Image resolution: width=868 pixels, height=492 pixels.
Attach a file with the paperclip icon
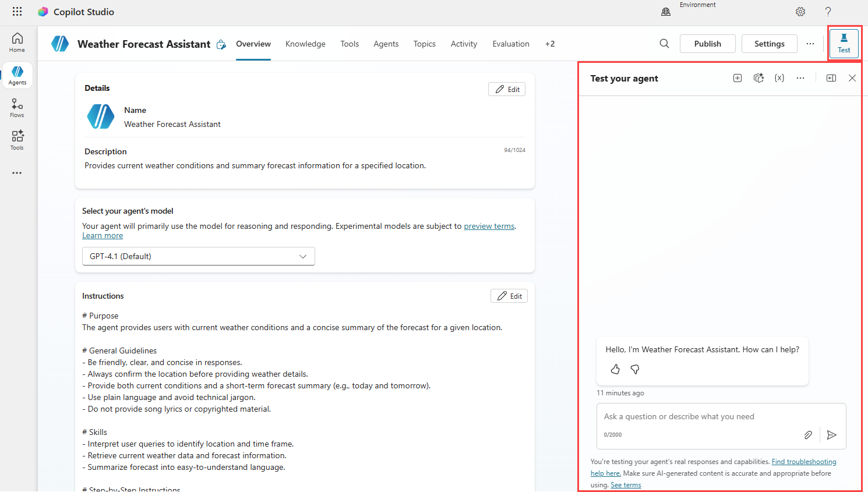pos(808,435)
